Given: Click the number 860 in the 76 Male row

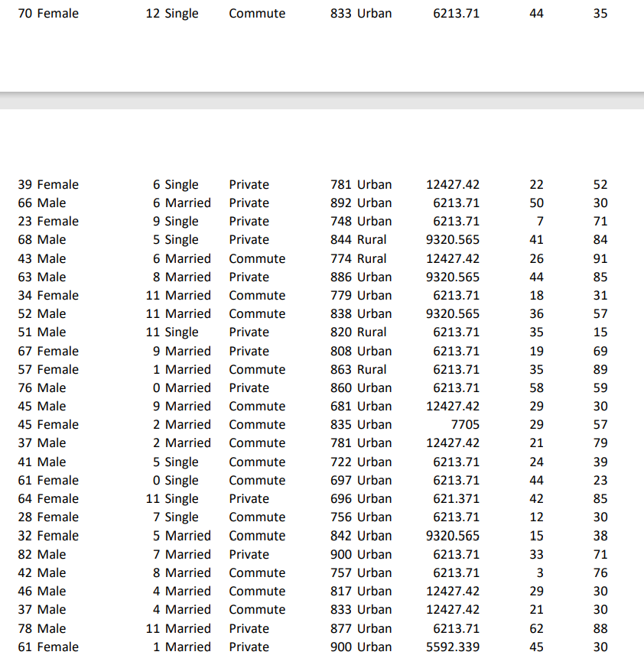Looking at the screenshot, I should [x=341, y=387].
